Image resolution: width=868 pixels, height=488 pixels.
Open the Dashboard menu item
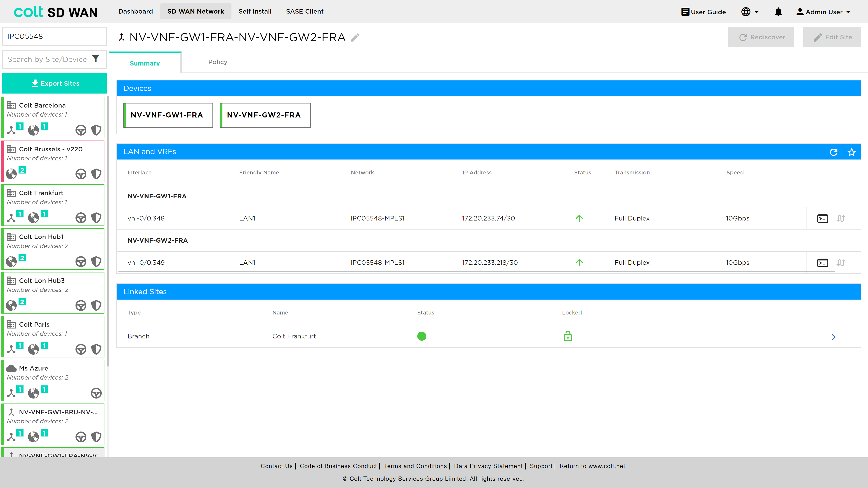tap(135, 12)
